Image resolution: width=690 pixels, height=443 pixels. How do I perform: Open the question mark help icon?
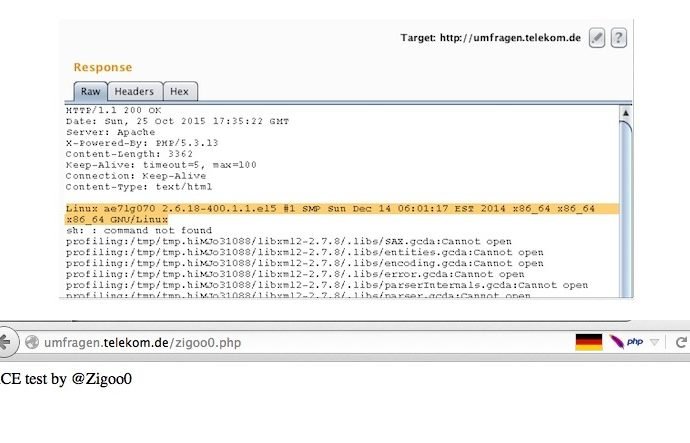tap(618, 38)
